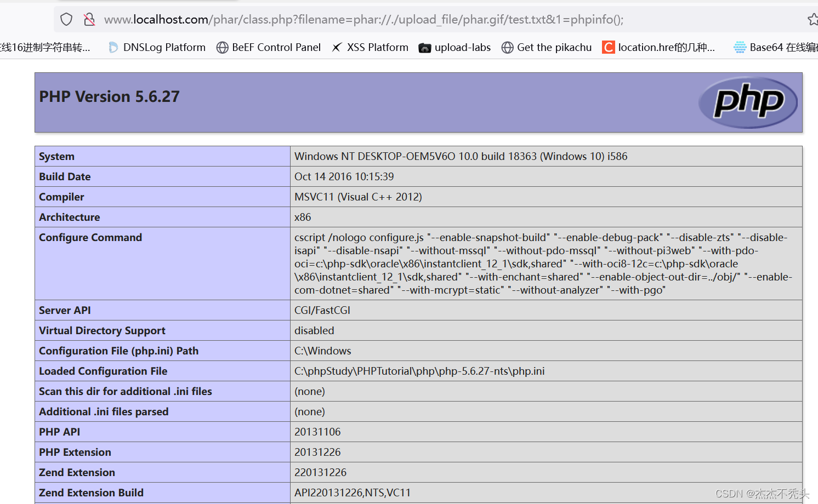Click the shield tracking protection icon
The image size is (818, 504).
coord(66,20)
